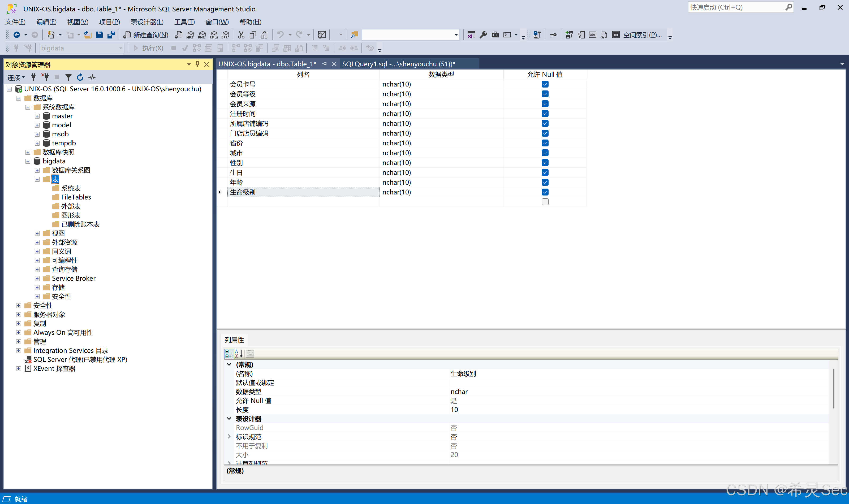This screenshot has width=849, height=504.
Task: Click the wrench Properties icon in toolbar
Action: [483, 35]
